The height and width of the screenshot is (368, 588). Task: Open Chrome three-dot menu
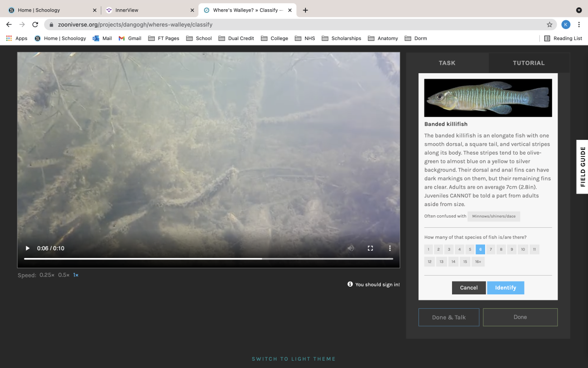[x=579, y=24]
